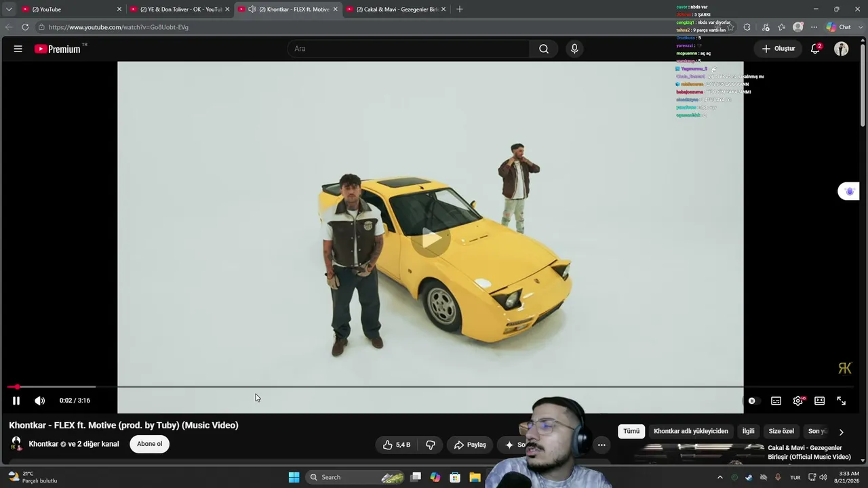The height and width of the screenshot is (488, 868).
Task: Open Cakal & Mavi recommended video title
Action: coord(809,452)
